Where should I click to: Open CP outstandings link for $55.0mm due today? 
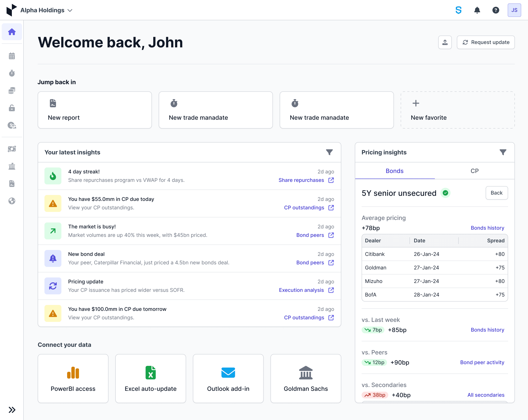tap(309, 207)
